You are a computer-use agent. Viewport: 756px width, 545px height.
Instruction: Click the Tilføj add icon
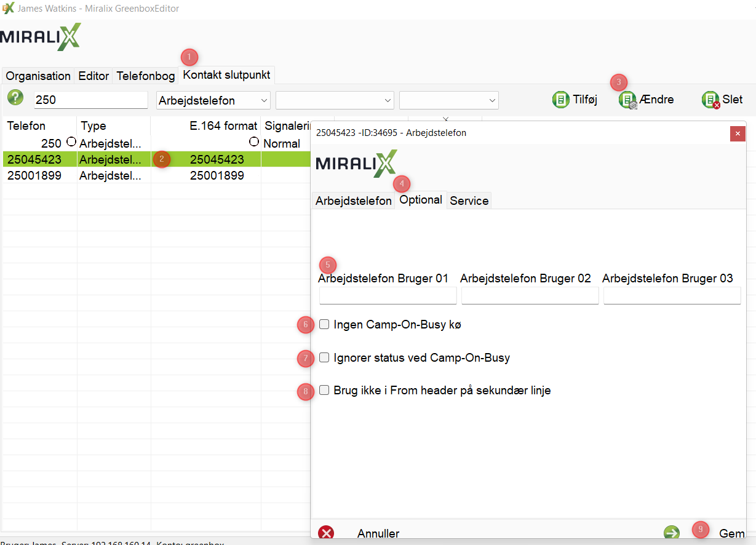point(560,100)
